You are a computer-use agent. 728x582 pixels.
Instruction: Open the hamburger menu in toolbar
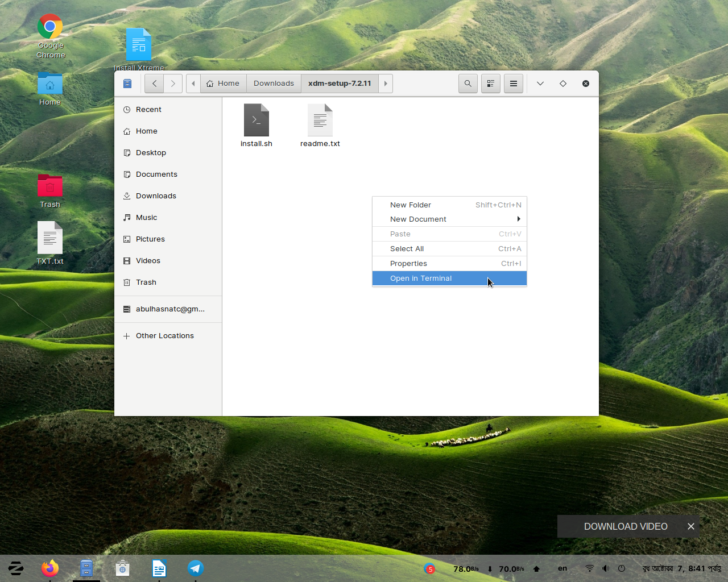[513, 84]
